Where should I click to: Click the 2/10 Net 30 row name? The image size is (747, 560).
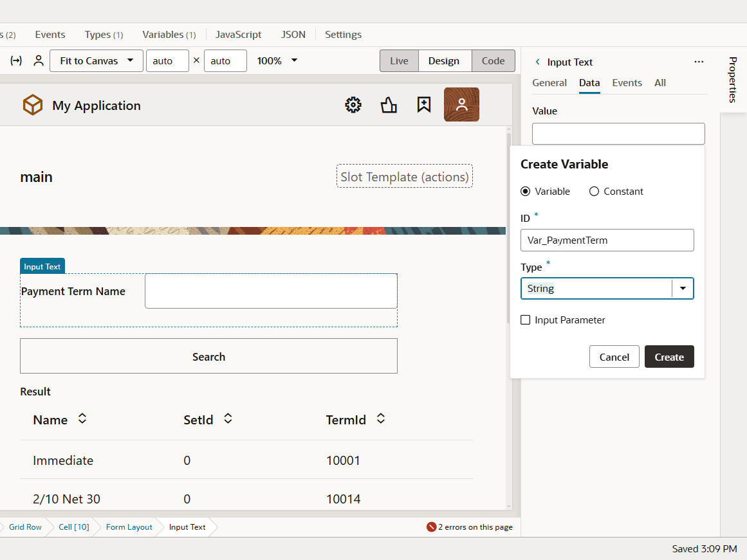point(66,499)
